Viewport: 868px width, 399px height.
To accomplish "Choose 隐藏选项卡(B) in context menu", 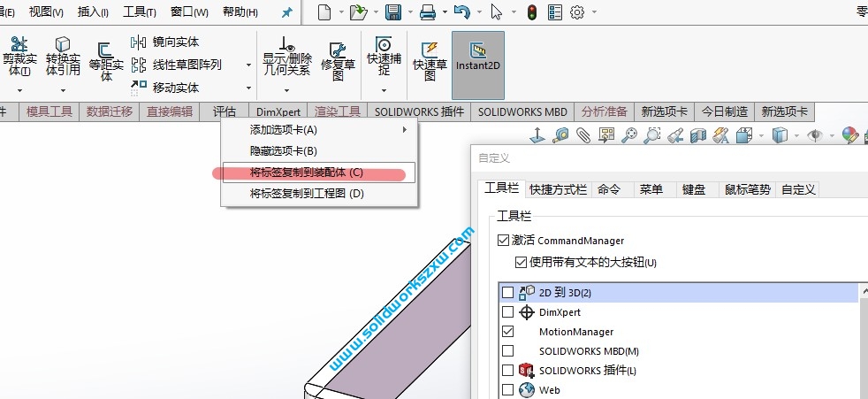I will click(x=319, y=150).
